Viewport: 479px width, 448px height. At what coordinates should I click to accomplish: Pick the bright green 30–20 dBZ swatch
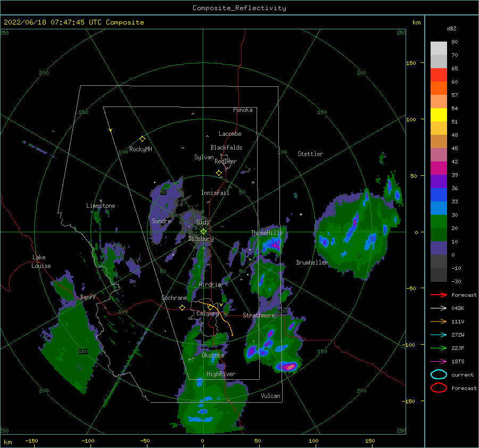point(439,222)
